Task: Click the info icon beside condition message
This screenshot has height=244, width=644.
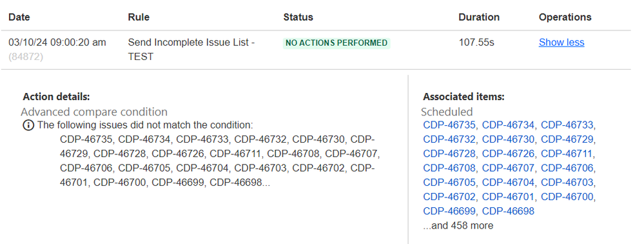Action: click(x=28, y=125)
